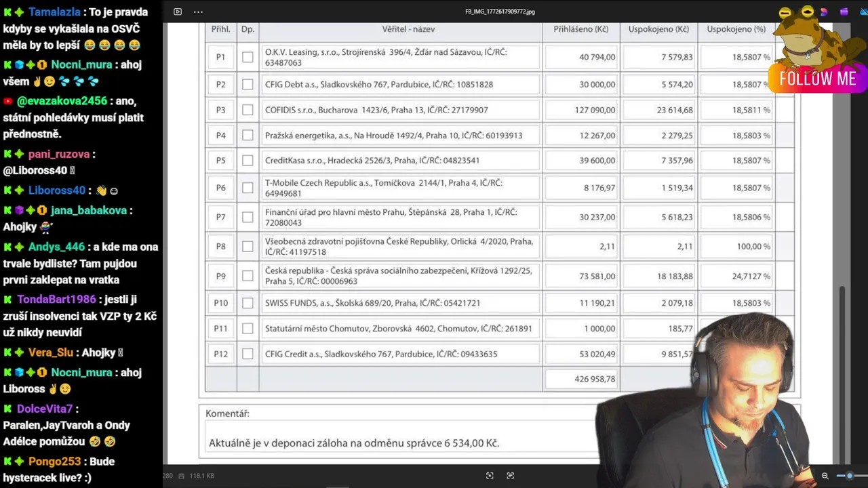Click the zoom out magnifier icon
The image size is (868, 488).
(x=825, y=476)
